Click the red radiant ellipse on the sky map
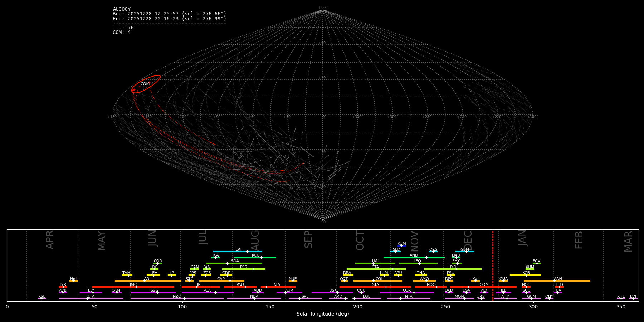This screenshot has height=322, width=644. (x=146, y=84)
